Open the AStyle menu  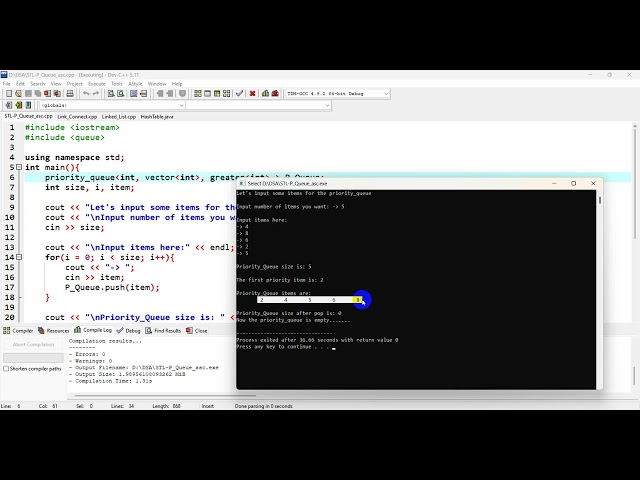(135, 84)
